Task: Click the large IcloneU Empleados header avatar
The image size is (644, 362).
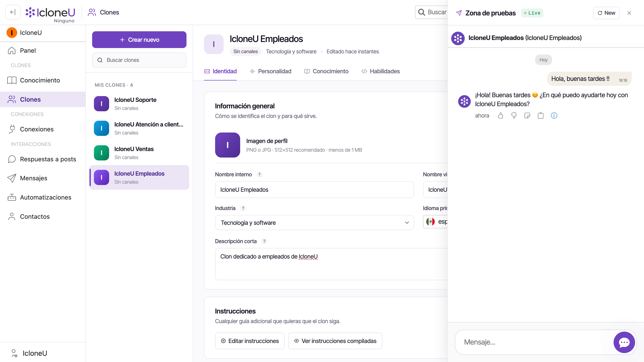Action: point(214,44)
